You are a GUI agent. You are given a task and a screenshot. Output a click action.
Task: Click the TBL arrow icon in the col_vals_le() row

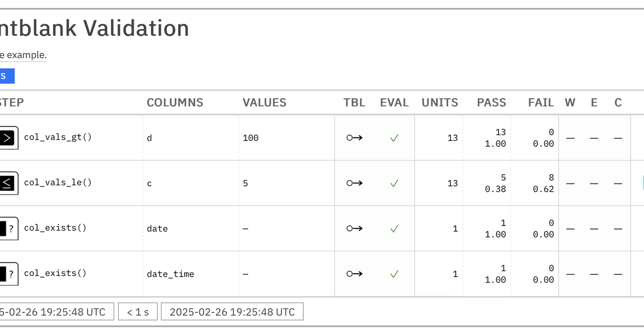tap(354, 183)
